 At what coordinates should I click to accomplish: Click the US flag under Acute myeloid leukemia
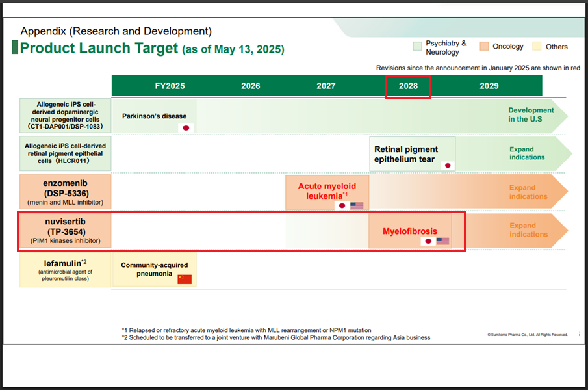tap(357, 205)
